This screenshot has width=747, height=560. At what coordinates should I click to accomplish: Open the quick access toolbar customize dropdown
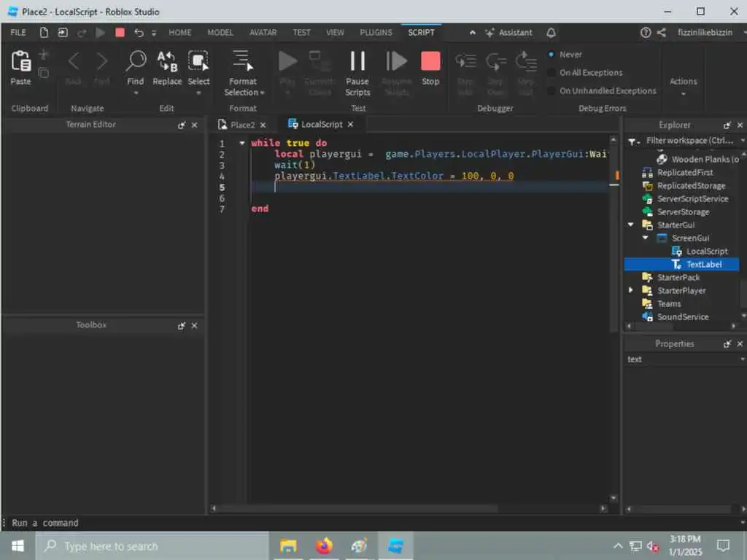[154, 33]
